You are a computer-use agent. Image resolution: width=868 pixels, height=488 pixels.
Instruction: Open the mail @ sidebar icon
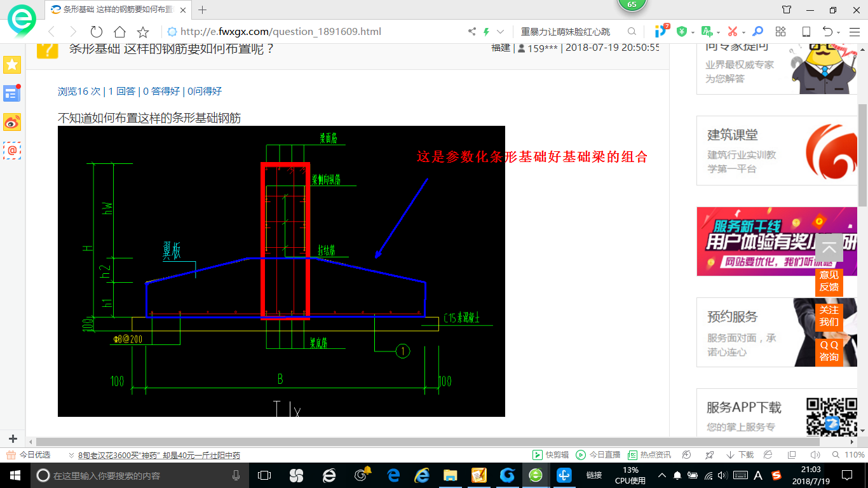[x=12, y=151]
